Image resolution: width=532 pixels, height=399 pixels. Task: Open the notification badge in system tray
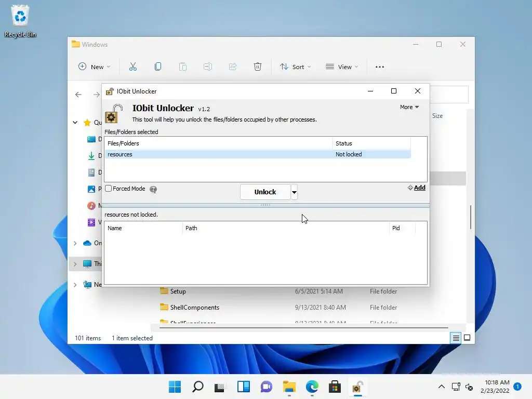(517, 387)
